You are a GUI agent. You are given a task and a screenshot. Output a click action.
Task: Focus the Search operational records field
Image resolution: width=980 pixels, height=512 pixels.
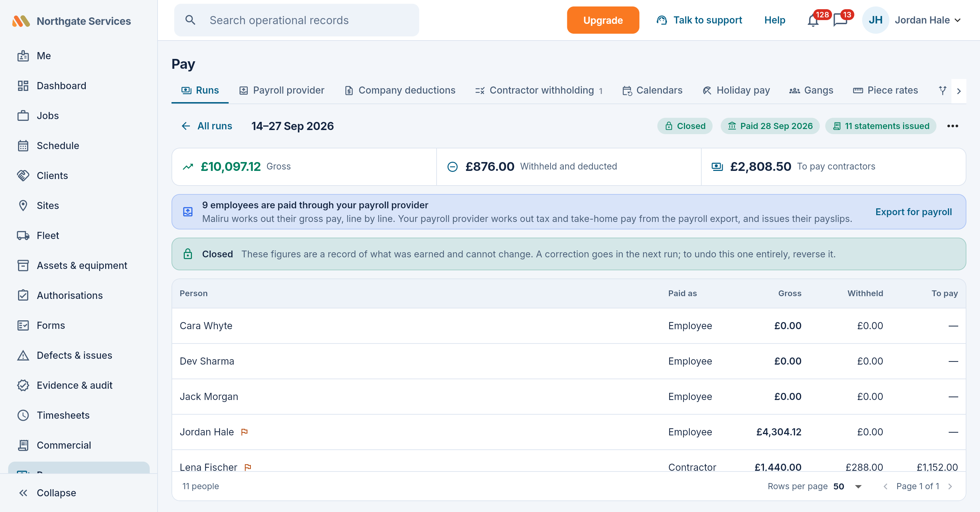tap(296, 20)
